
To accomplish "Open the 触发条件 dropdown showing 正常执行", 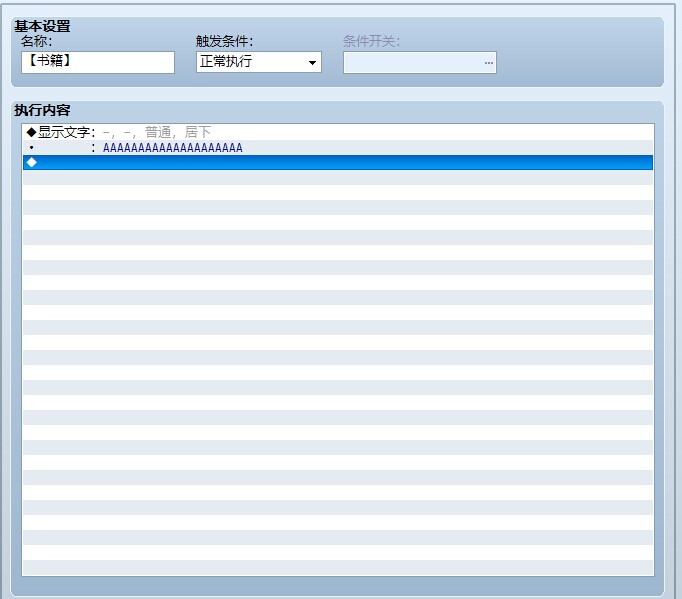I will 259,62.
